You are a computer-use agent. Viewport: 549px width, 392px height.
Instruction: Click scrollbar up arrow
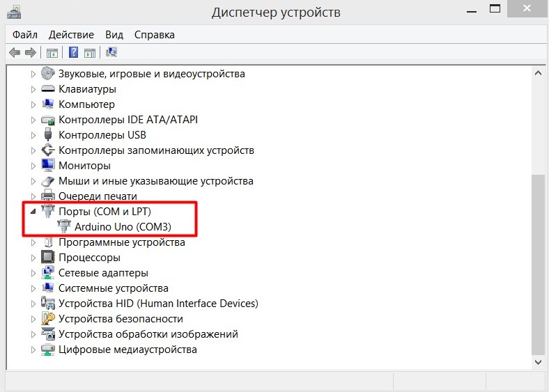coord(538,73)
